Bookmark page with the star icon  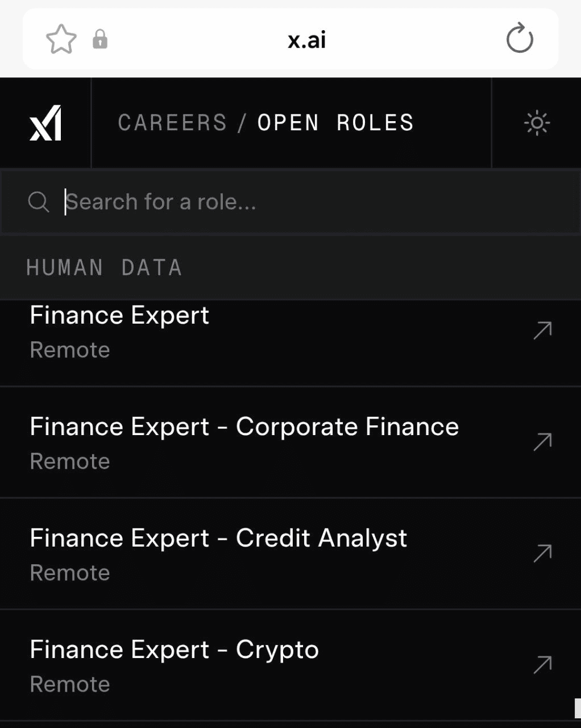tap(61, 40)
